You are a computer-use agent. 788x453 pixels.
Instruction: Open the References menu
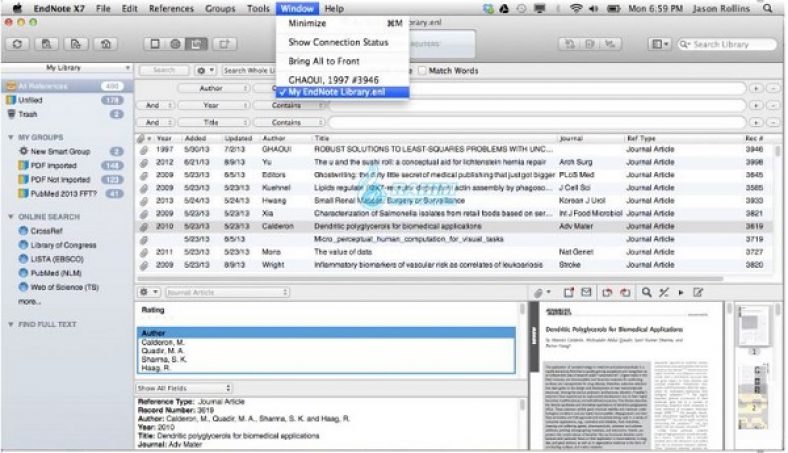171,8
